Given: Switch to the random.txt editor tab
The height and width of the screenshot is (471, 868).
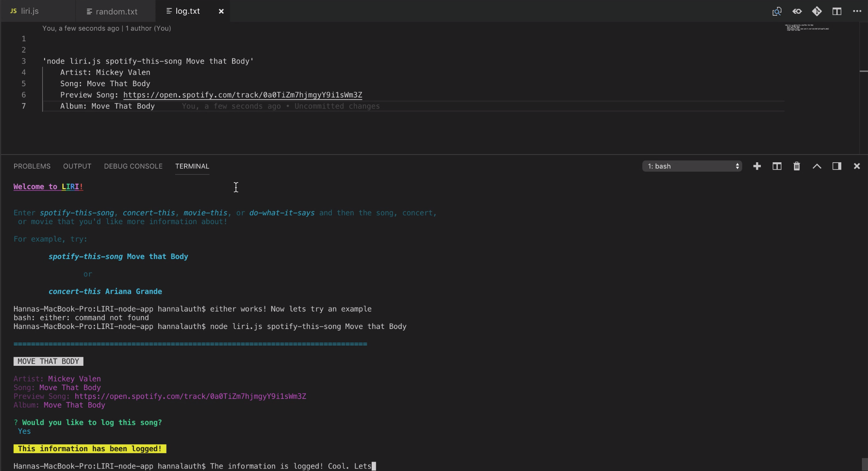Looking at the screenshot, I should click(116, 12).
